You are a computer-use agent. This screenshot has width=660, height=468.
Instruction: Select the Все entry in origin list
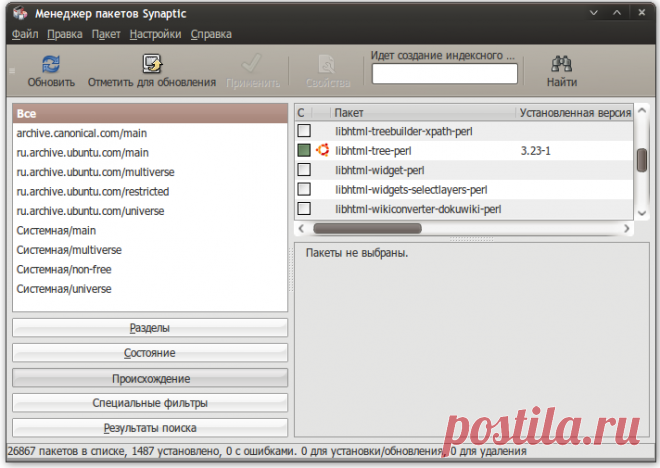[x=150, y=114]
